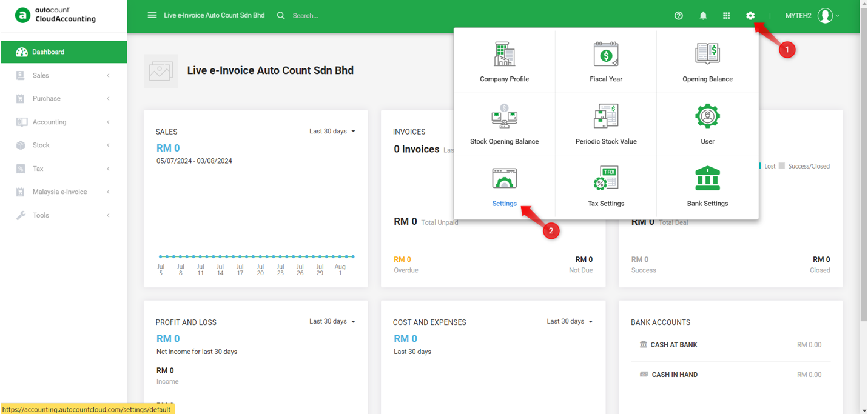This screenshot has width=868, height=414.
Task: Open the Bank Settings icon
Action: tap(707, 178)
